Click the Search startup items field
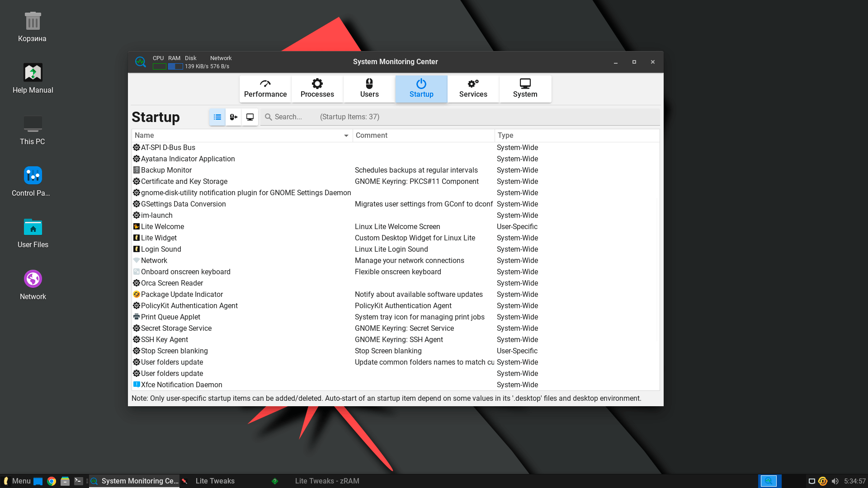This screenshot has width=868, height=488. pyautogui.click(x=289, y=117)
